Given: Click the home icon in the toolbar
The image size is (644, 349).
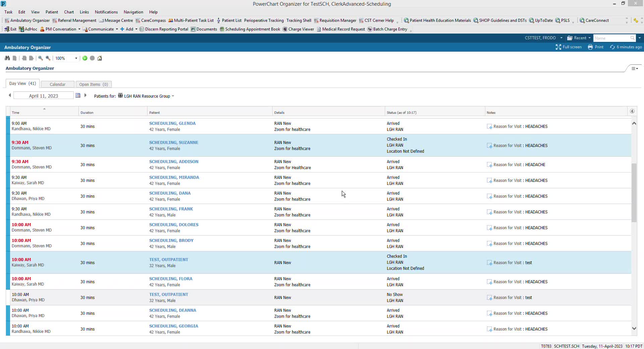Looking at the screenshot, I should (100, 58).
